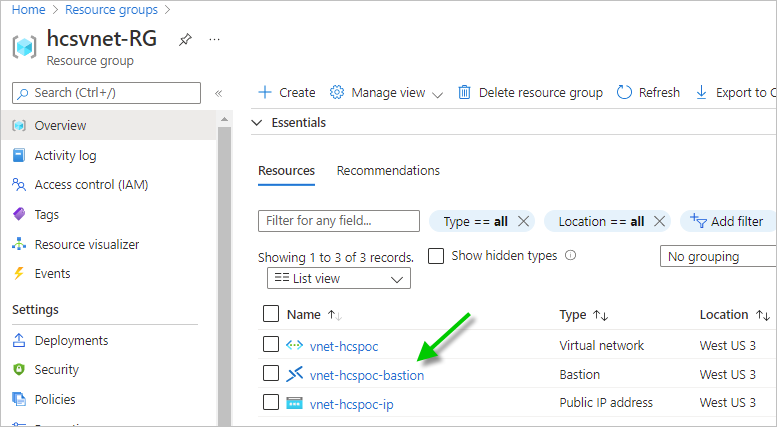Click the Bastion icon for vnet-hcspoc-bastion

pyautogui.click(x=294, y=374)
